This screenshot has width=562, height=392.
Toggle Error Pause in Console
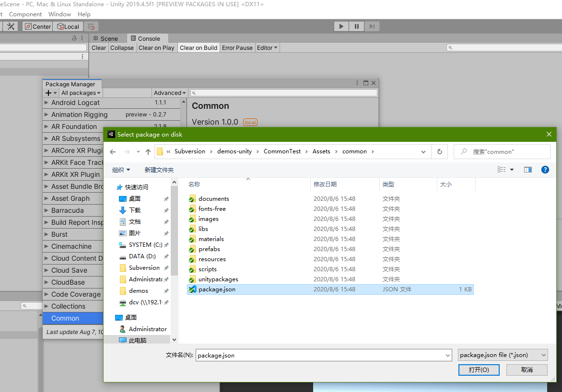coord(237,47)
